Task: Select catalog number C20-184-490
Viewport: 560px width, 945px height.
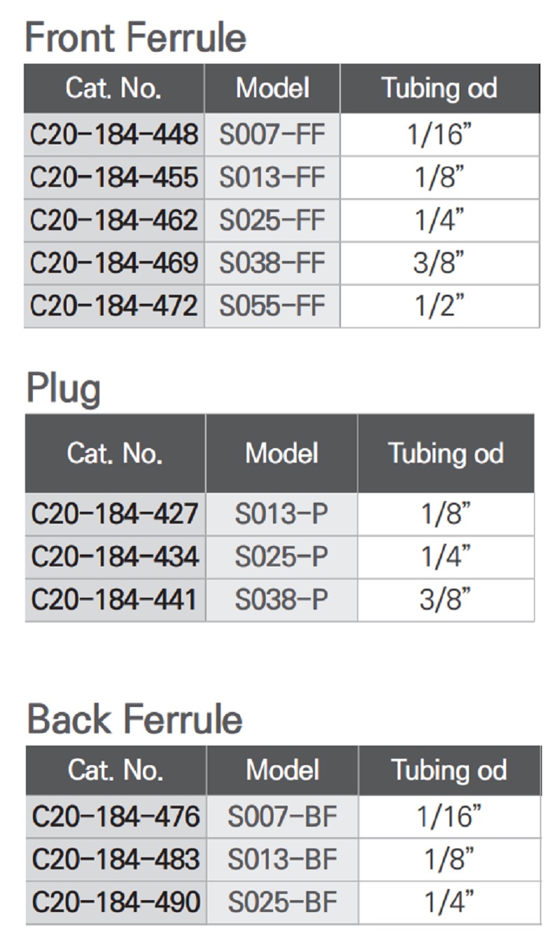Action: pos(116,902)
